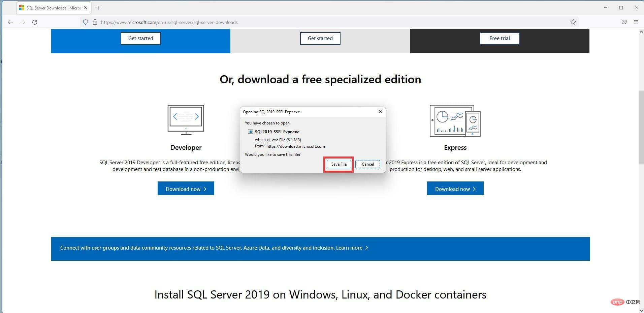Viewport: 644px width, 313px height.
Task: View site security via padlock icon
Action: pos(95,22)
